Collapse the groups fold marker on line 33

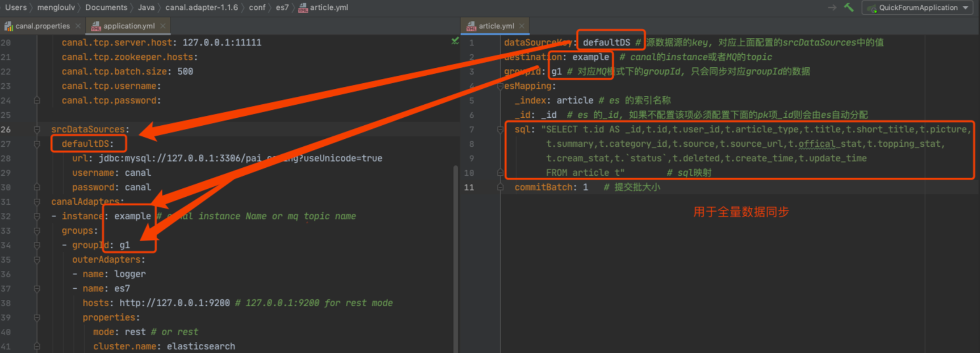point(37,230)
